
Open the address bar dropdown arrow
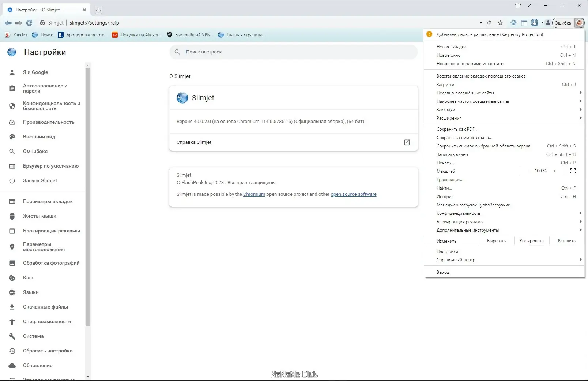point(480,23)
